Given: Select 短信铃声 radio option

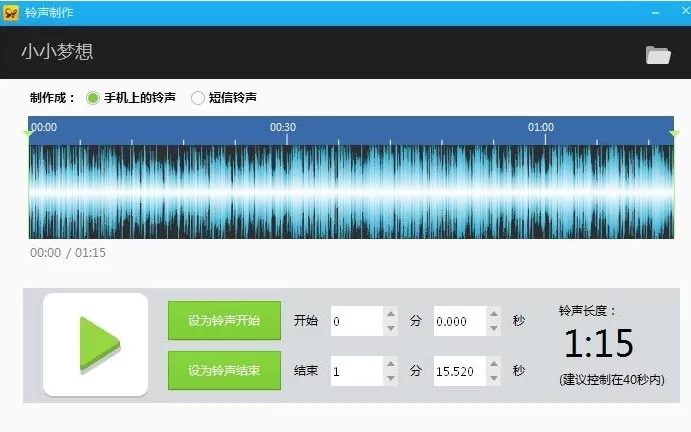Looking at the screenshot, I should [197, 98].
